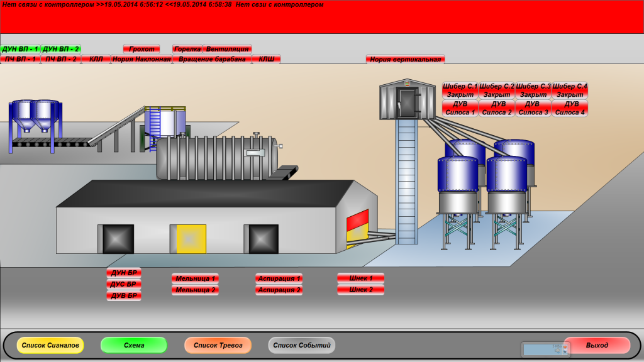This screenshot has width=644, height=362.
Task: Click the Аспирация 2 indicator
Action: pos(279,290)
